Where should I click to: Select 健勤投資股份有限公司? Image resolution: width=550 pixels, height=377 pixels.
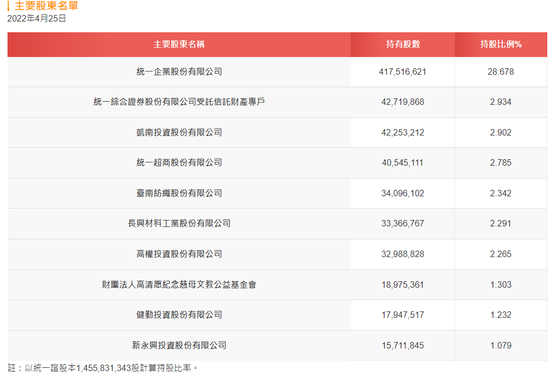click(x=179, y=315)
